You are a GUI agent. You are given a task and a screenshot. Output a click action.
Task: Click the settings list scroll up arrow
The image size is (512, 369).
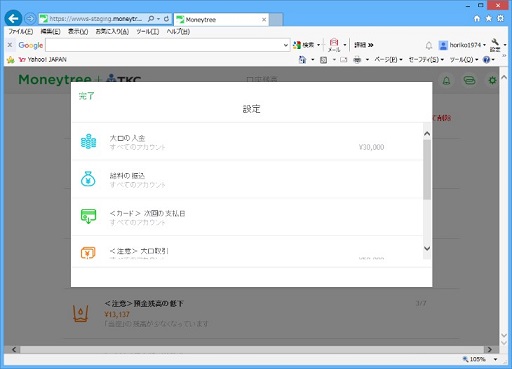[x=427, y=134]
